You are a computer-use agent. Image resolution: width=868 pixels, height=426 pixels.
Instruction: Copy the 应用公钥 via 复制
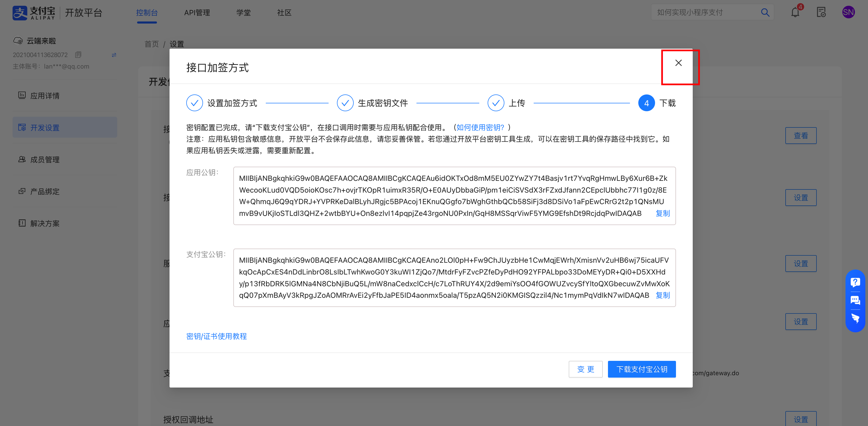(662, 213)
